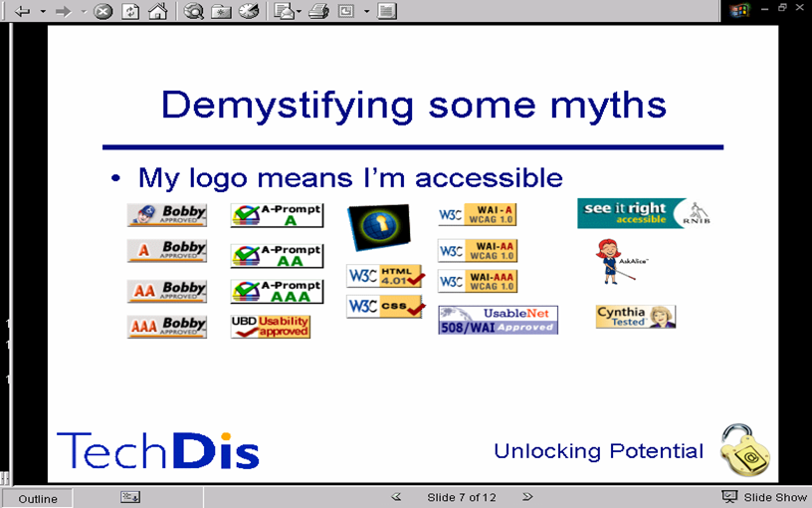This screenshot has width=812, height=508.
Task: Open the History pane
Action: 249,11
